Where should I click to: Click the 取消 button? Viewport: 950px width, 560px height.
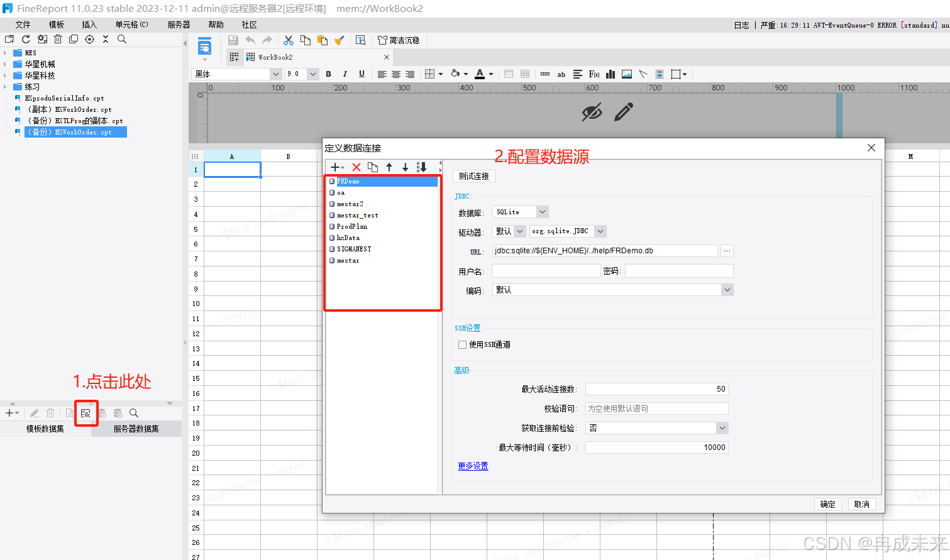pyautogui.click(x=862, y=504)
